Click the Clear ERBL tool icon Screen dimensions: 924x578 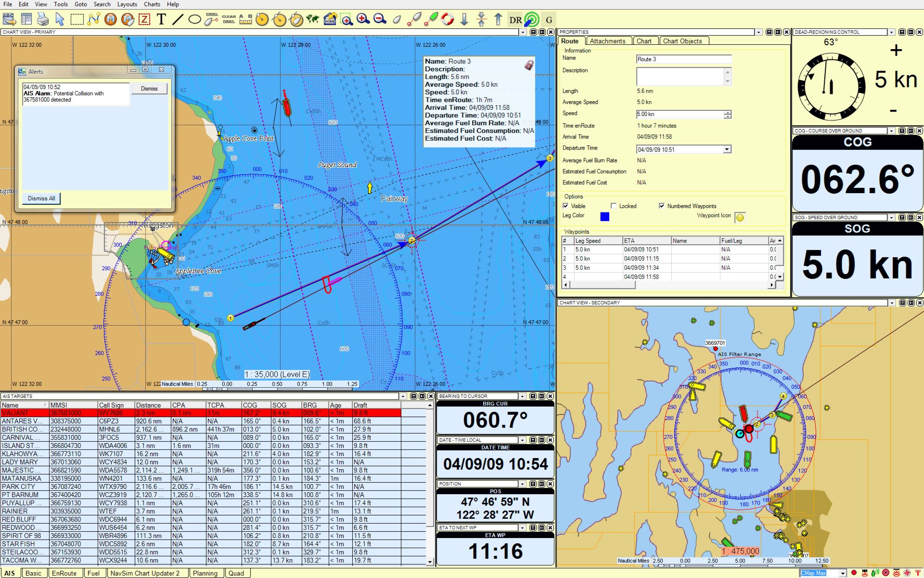pos(229,19)
